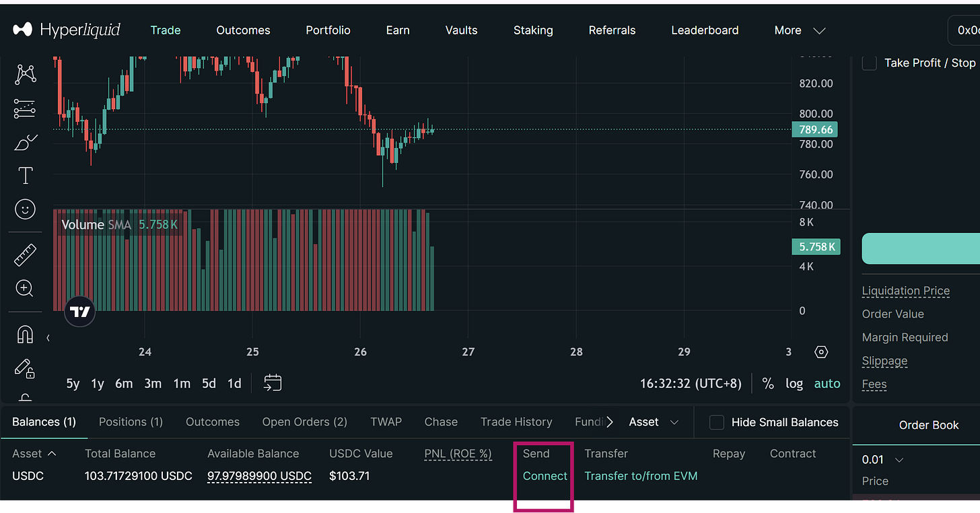Open the go-to-date calendar icon
The image size is (980, 513).
pos(273,383)
